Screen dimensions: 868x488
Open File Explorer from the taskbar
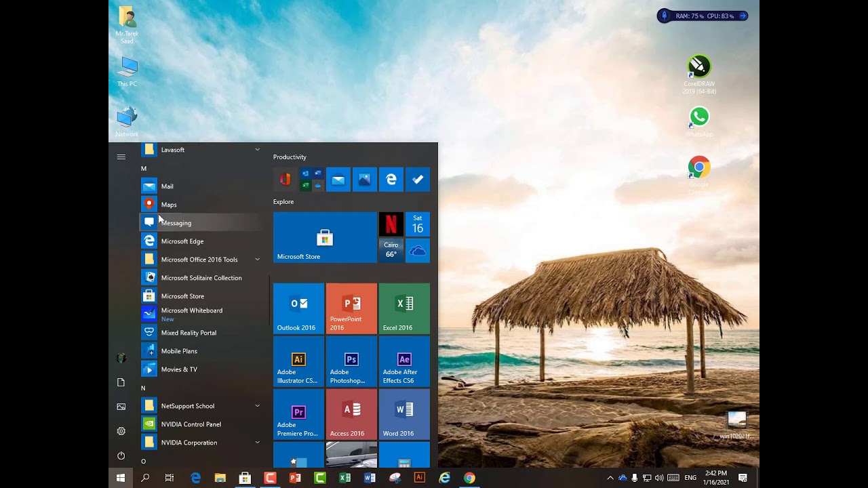(220, 478)
